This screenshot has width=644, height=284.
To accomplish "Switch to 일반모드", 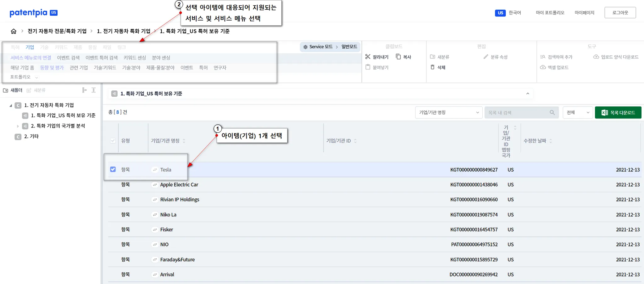I will pos(349,47).
